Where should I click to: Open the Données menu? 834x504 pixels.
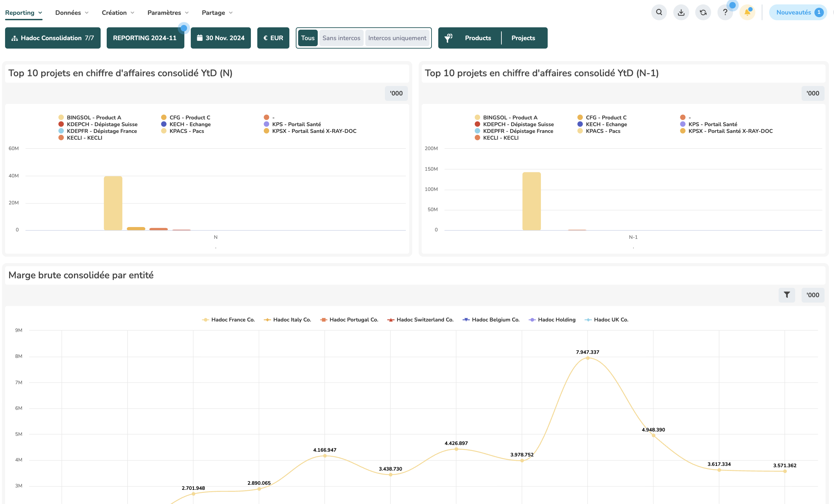[72, 13]
